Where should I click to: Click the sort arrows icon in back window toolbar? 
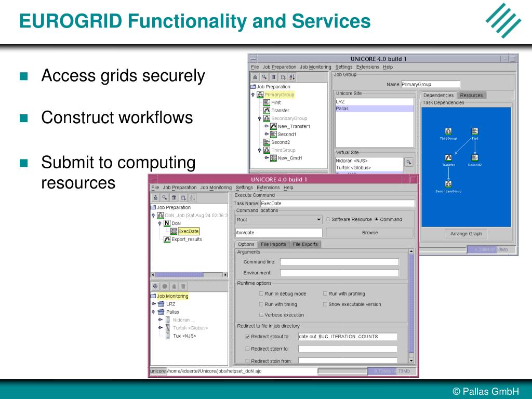[292, 77]
